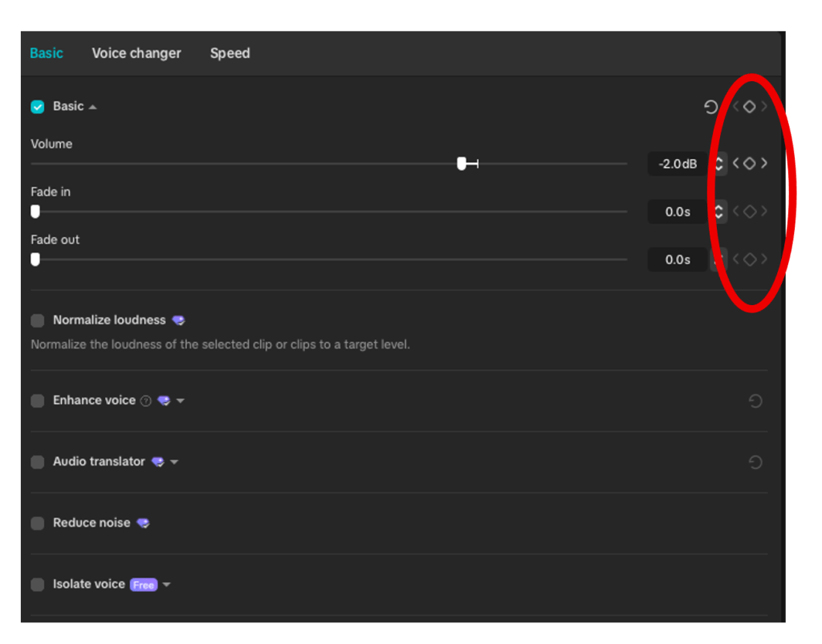This screenshot has height=644, width=822.
Task: Add keyframe for Fade out
Action: tap(749, 259)
